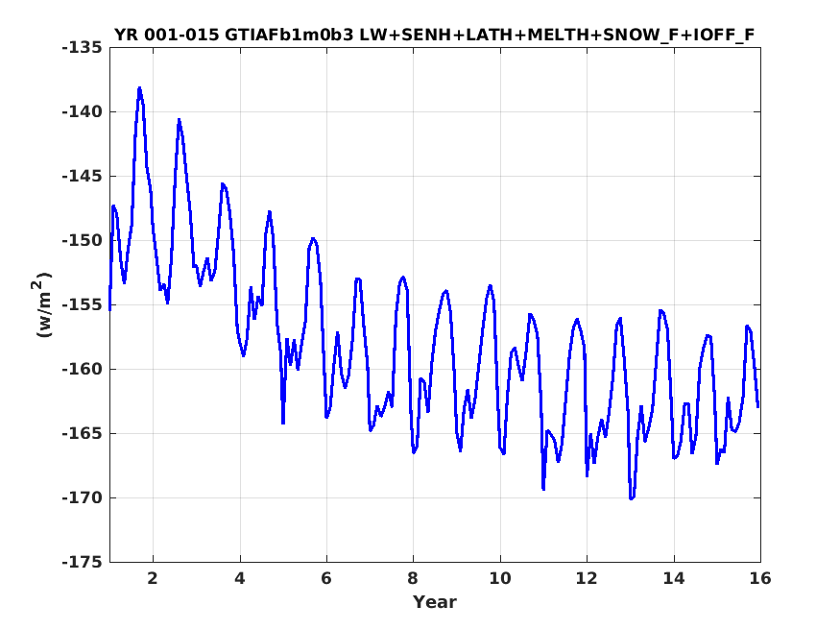Click y-axis tick label -145

pos(82,177)
